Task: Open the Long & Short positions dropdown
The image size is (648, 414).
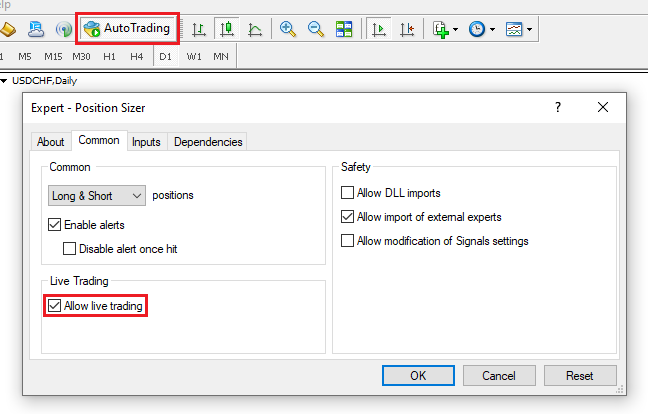Action: click(x=96, y=196)
